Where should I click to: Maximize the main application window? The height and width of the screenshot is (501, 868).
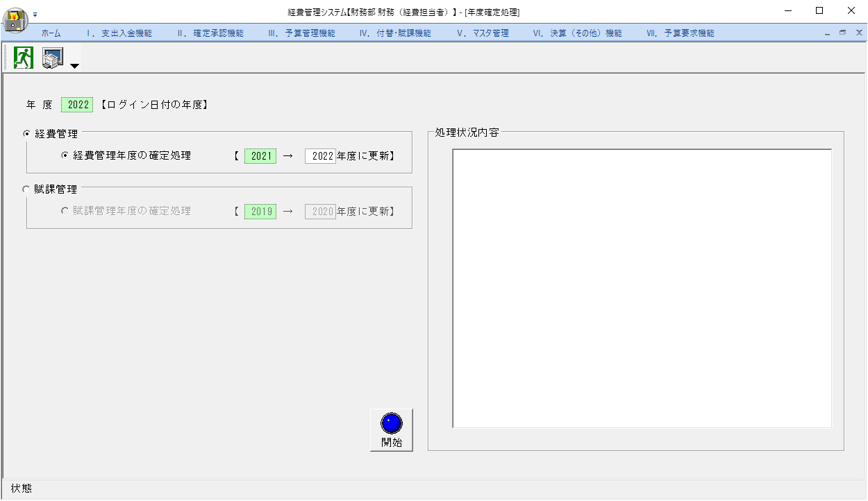tap(819, 10)
